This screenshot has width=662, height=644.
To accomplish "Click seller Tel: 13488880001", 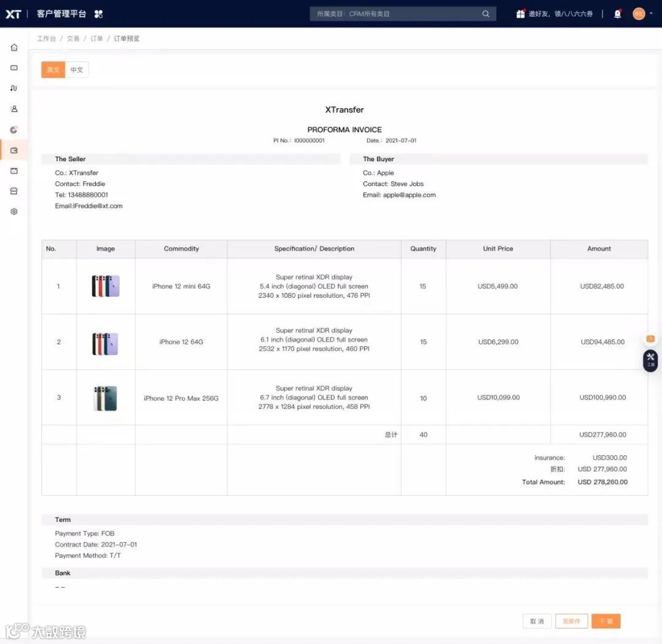I will tap(82, 195).
